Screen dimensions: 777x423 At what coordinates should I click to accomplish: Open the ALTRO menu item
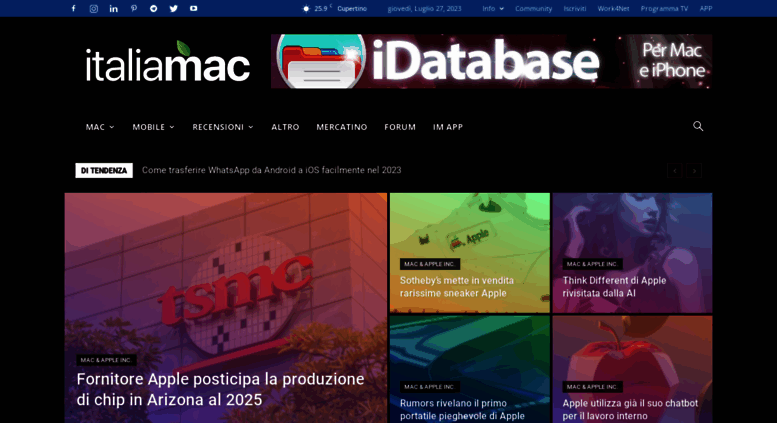pyautogui.click(x=285, y=127)
